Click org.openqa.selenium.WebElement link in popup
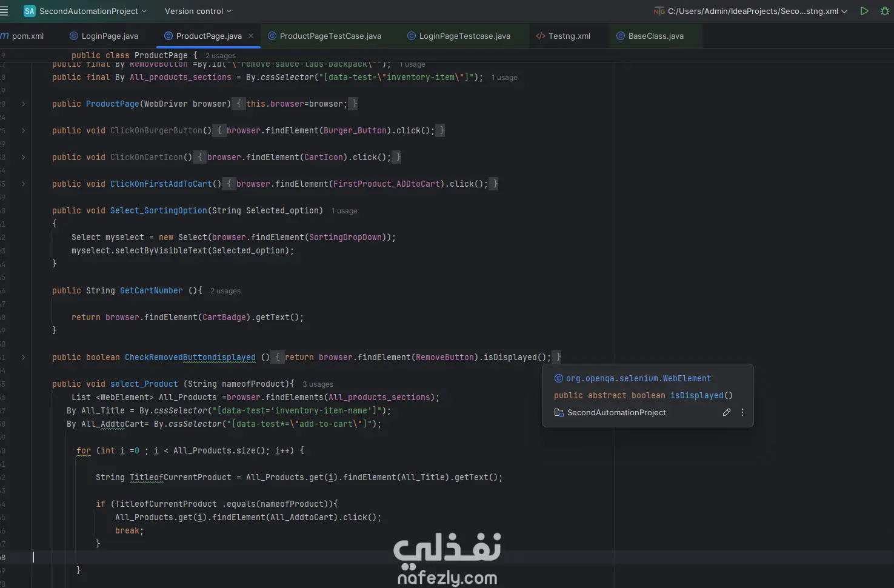This screenshot has width=894, height=588. 638,378
